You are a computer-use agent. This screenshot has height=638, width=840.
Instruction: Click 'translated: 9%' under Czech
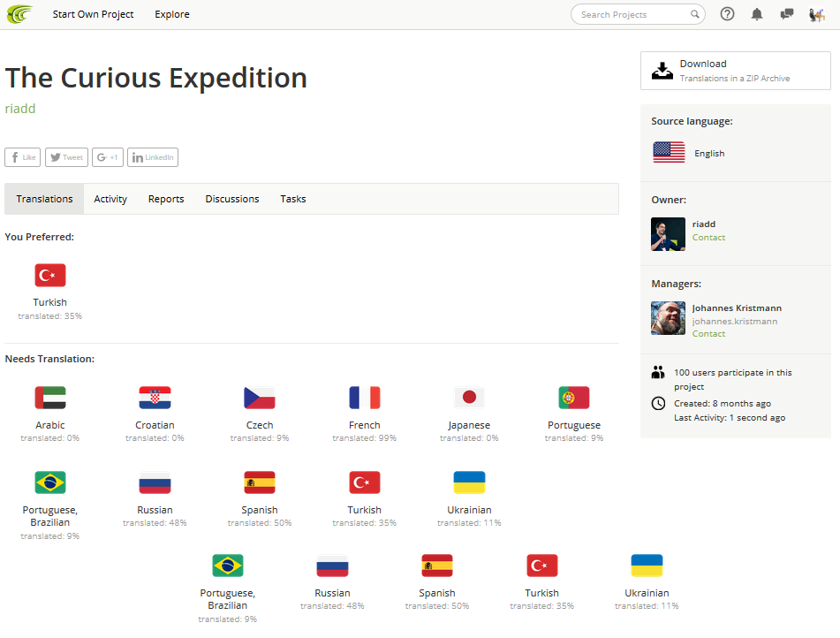(x=260, y=438)
